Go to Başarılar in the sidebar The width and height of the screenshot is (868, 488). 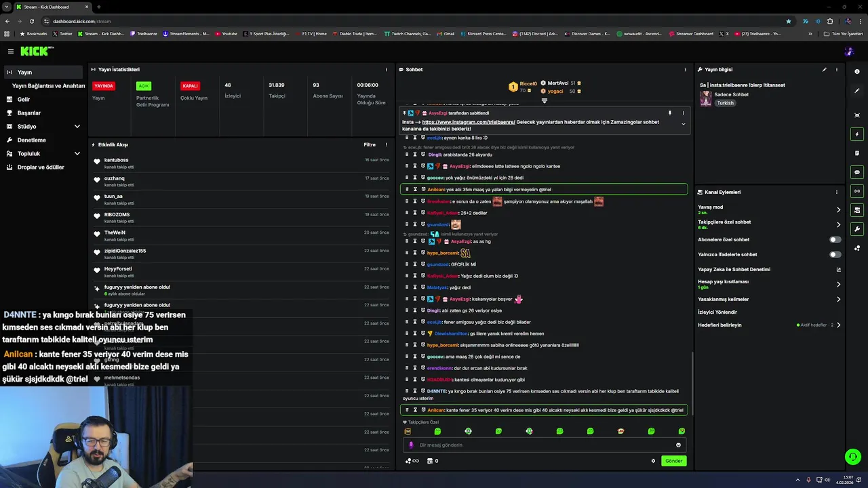[x=42, y=113]
